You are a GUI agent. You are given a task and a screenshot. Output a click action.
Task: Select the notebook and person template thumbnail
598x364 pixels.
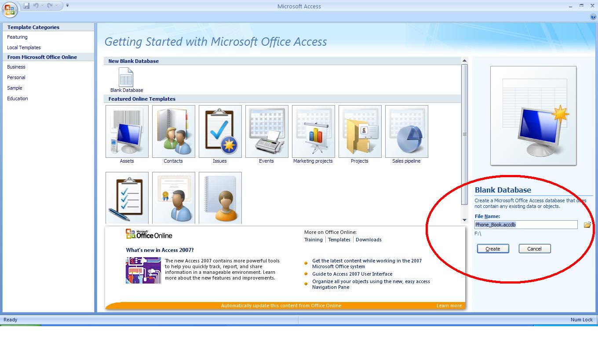point(220,198)
